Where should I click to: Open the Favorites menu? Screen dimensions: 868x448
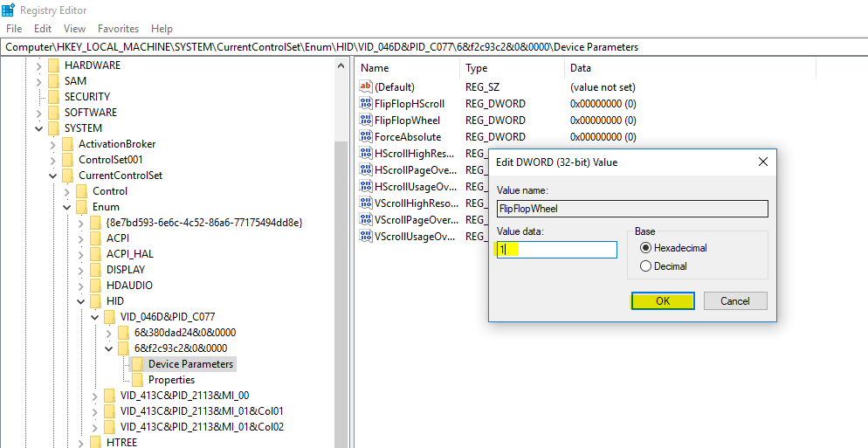point(118,29)
